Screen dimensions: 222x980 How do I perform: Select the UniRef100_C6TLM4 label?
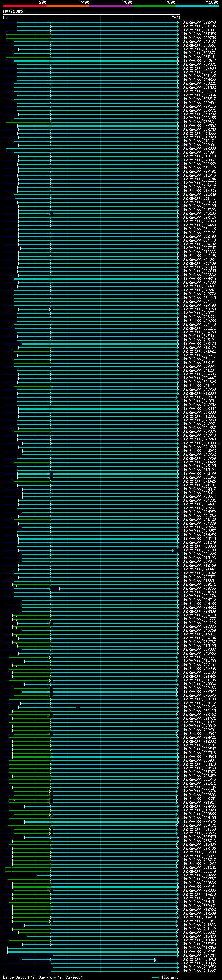199,57
